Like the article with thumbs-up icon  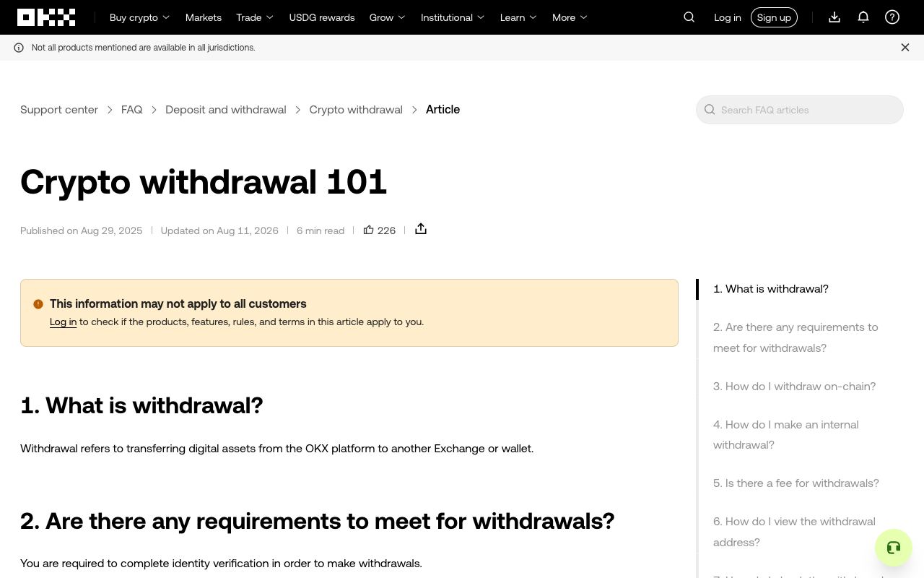point(369,230)
